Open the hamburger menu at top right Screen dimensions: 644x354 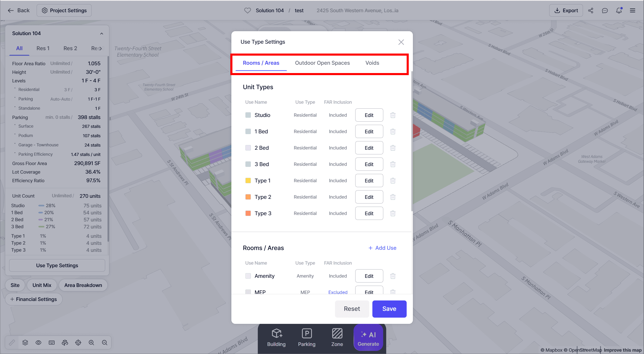[633, 10]
